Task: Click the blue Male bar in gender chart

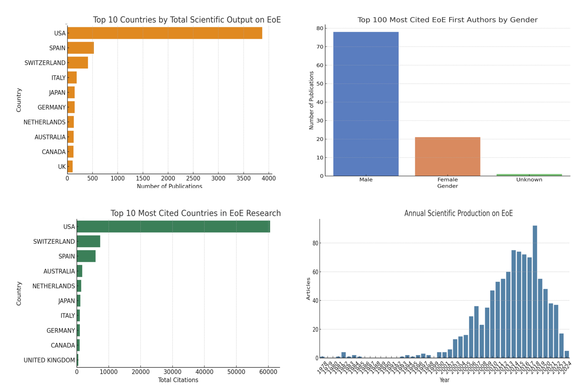Action: [x=366, y=104]
